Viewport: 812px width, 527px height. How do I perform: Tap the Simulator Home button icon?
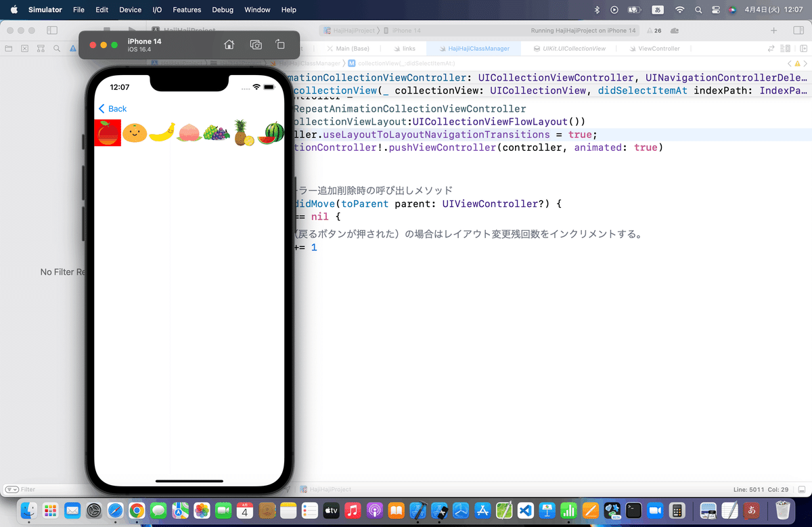click(x=229, y=45)
